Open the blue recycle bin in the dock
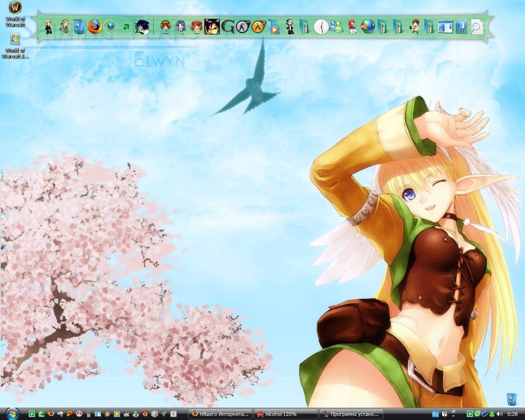Screen dimensions: 525x420 79,27
